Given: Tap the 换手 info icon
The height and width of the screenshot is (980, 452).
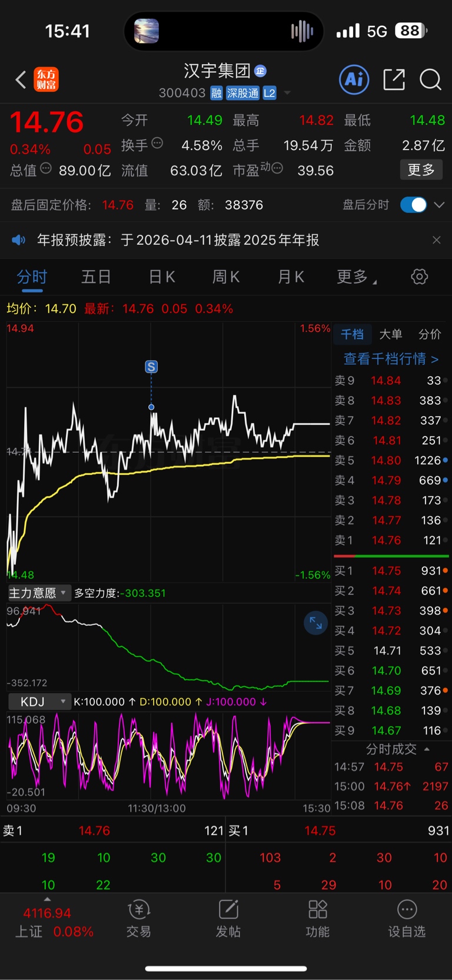Looking at the screenshot, I should point(157,142).
